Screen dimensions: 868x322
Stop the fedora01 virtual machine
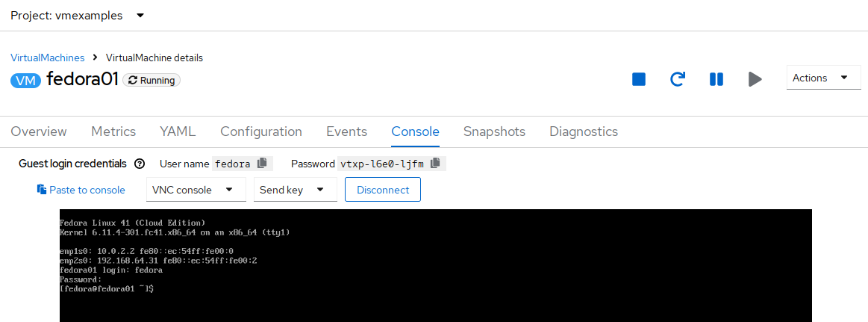coord(639,79)
